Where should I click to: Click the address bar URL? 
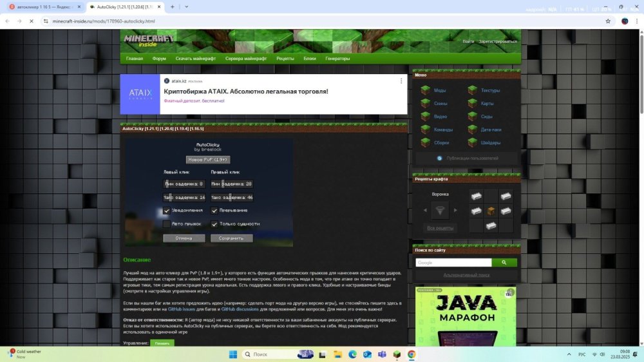pos(104,21)
